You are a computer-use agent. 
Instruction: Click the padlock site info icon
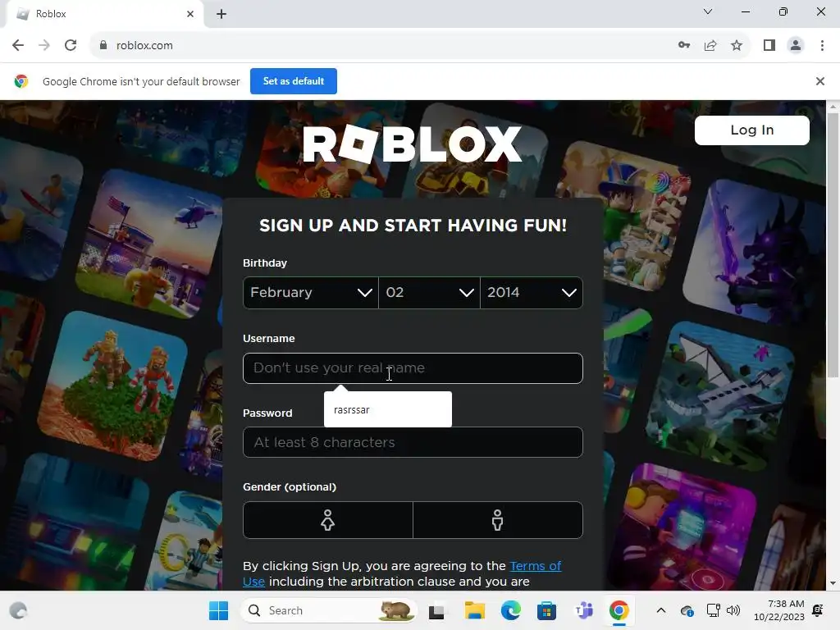pos(103,46)
